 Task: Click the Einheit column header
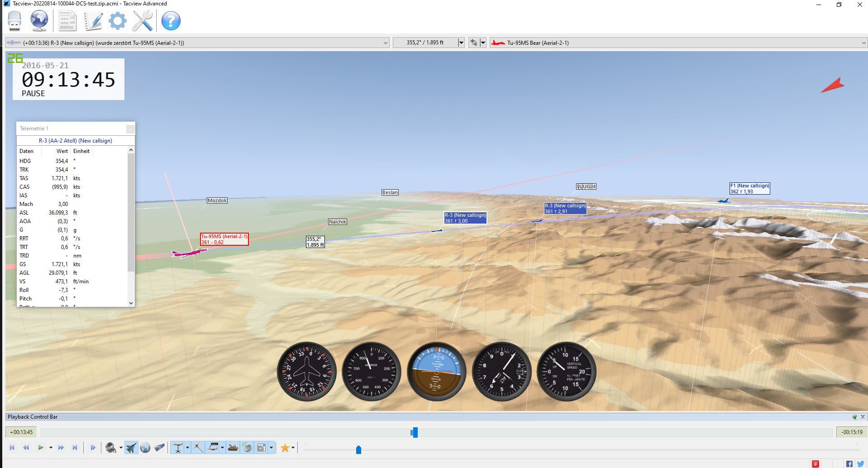tap(81, 151)
